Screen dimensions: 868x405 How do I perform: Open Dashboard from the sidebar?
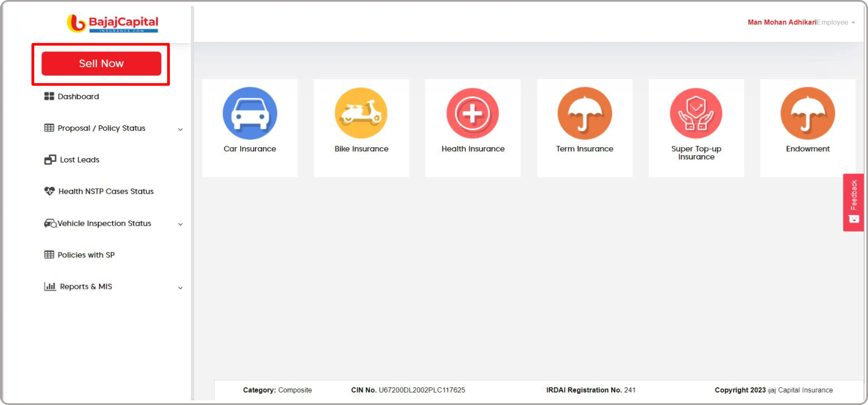coord(78,97)
